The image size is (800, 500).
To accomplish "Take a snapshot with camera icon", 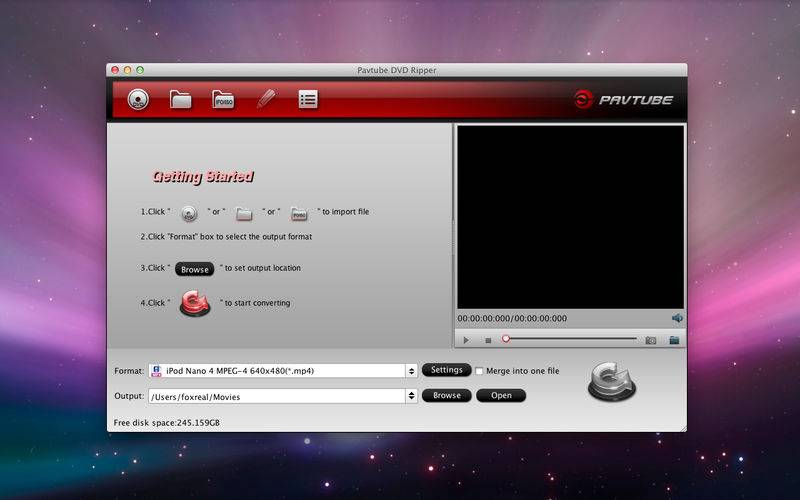I will tap(651, 340).
